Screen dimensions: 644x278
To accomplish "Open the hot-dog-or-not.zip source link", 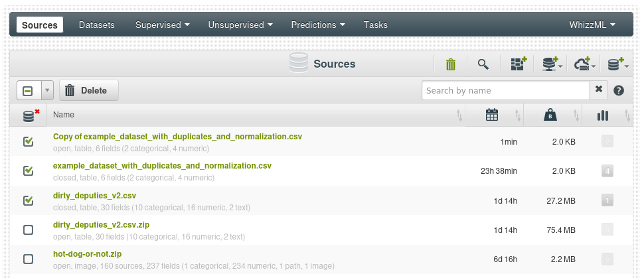I will (x=87, y=253).
